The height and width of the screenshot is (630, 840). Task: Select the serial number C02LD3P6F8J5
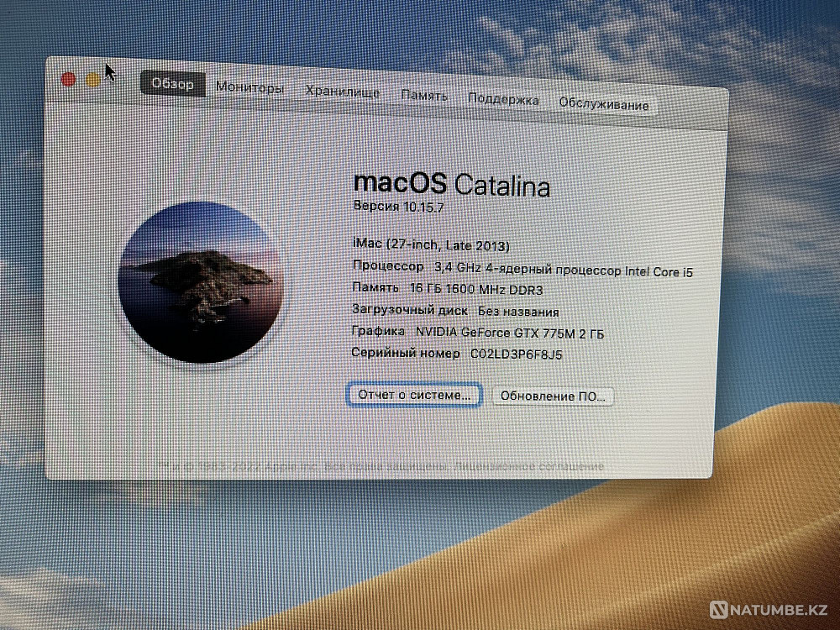516,354
